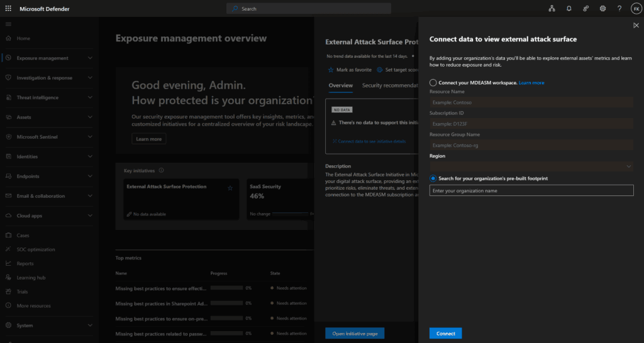This screenshot has width=644, height=343.
Task: Click the Email & collaboration envelope icon
Action: (x=8, y=196)
